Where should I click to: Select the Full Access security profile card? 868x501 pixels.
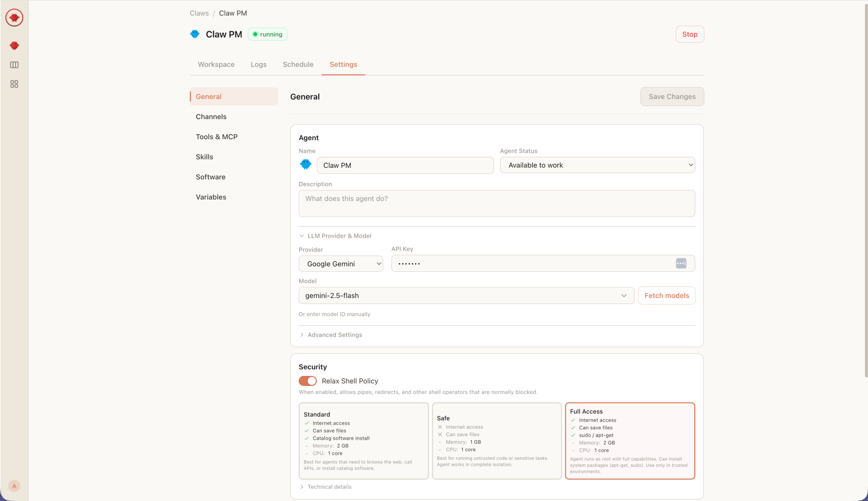click(630, 441)
